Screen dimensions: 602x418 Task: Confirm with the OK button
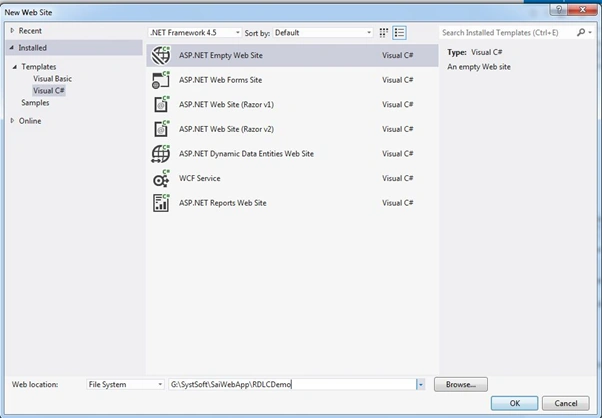(514, 403)
